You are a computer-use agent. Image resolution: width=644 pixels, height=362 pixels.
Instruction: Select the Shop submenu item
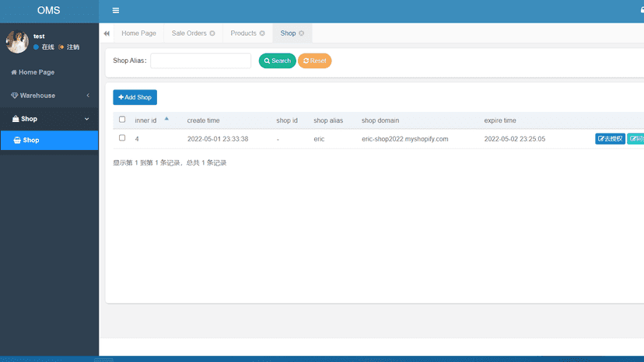coord(49,141)
